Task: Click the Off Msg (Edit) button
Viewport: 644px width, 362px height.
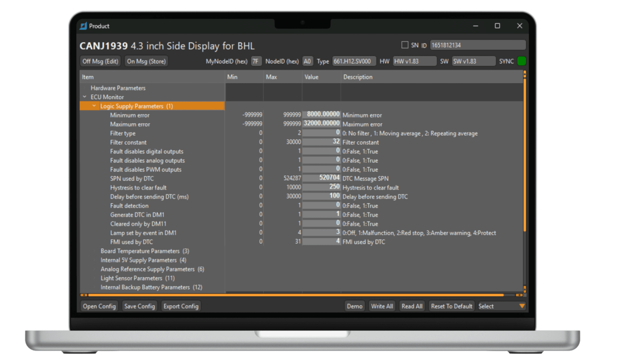Action: coord(100,61)
